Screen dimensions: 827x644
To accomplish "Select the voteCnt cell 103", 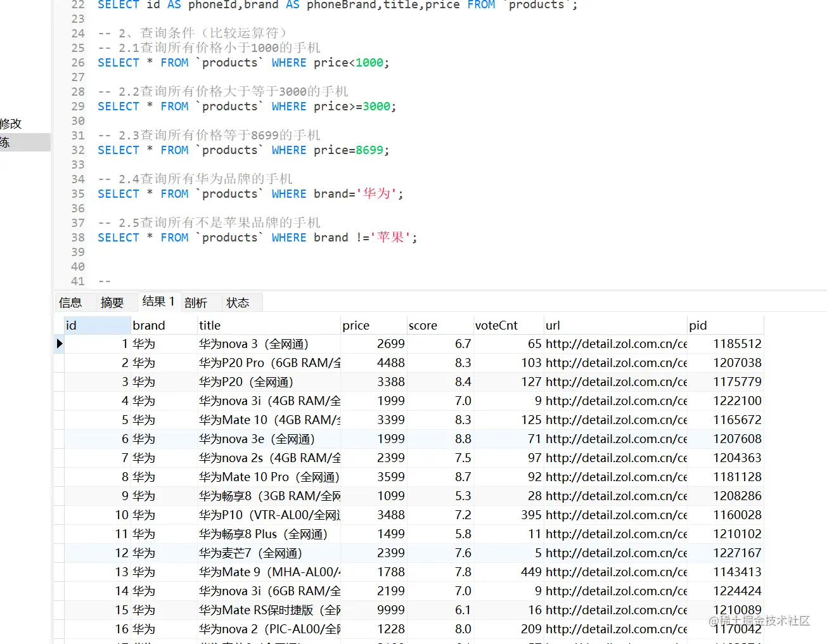I will click(x=508, y=363).
